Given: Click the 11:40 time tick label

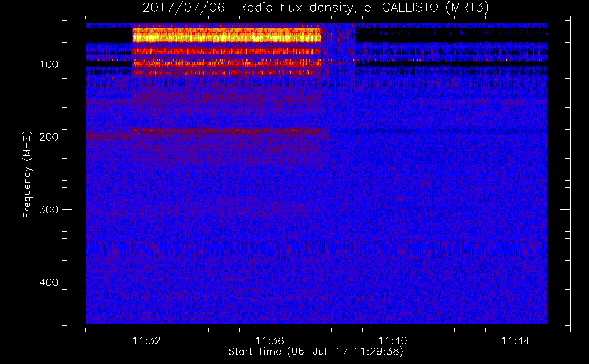Looking at the screenshot, I should [393, 341].
